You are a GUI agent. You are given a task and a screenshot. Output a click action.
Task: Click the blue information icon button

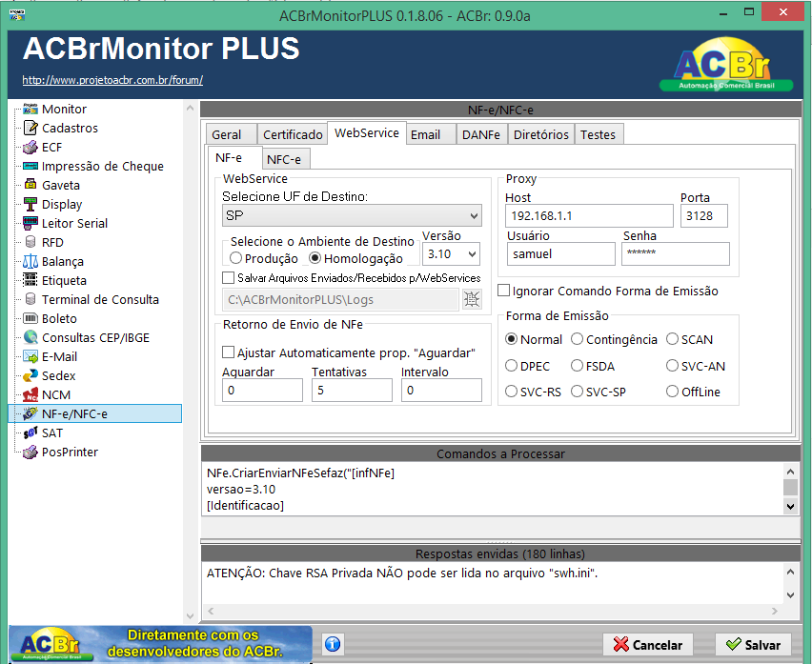333,644
